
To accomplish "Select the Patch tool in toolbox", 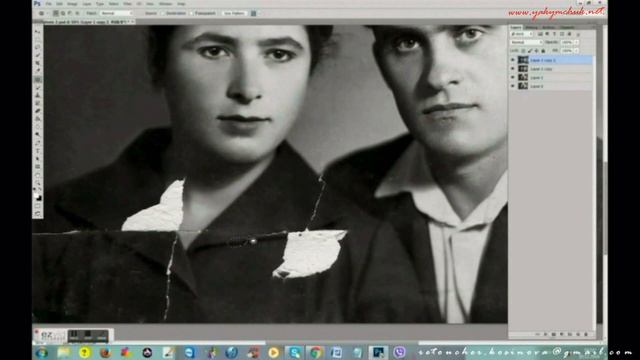I will (38, 79).
